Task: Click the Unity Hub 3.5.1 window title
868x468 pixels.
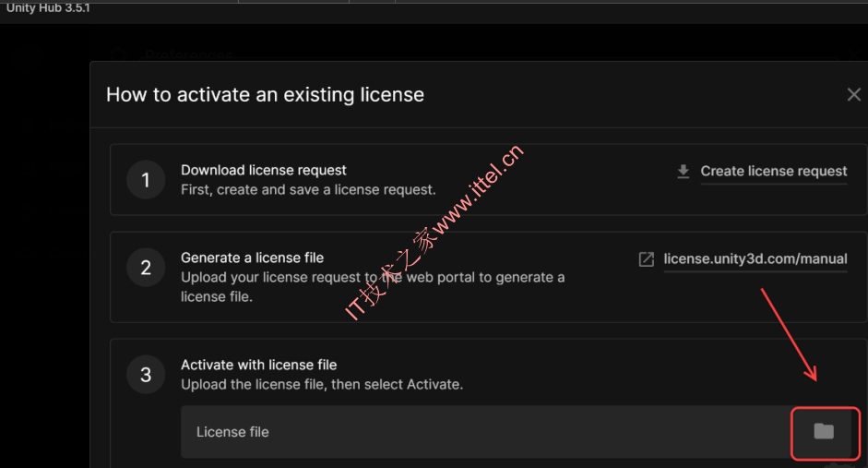Action: (48, 7)
